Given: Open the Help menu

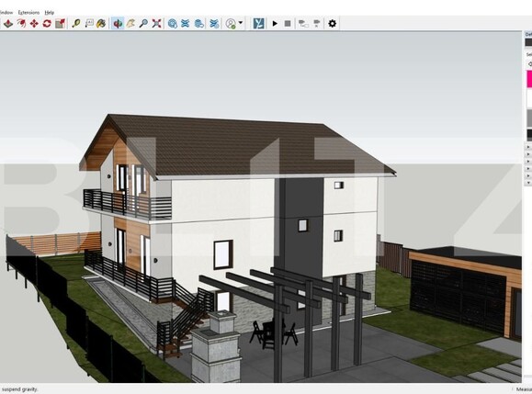Looking at the screenshot, I should (50, 13).
